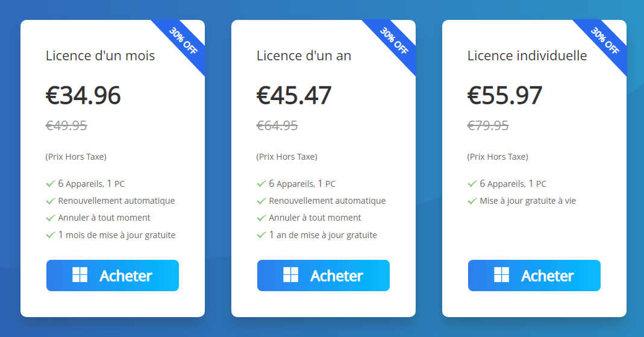Click Windows logo on individual licence Acheter button
Image resolution: width=644 pixels, height=337 pixels.
[501, 274]
